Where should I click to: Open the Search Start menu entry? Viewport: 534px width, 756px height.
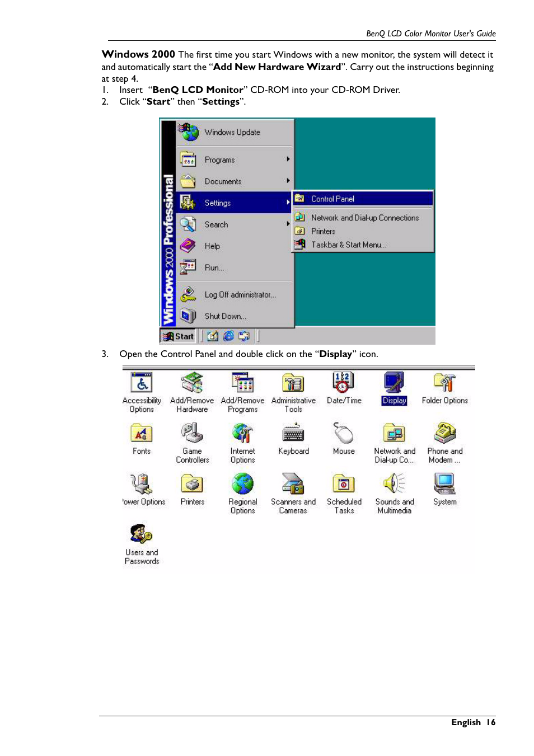tap(235, 224)
